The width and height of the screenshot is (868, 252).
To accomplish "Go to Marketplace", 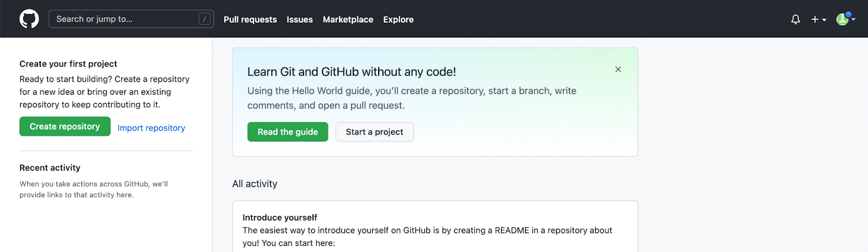I will coord(348,20).
